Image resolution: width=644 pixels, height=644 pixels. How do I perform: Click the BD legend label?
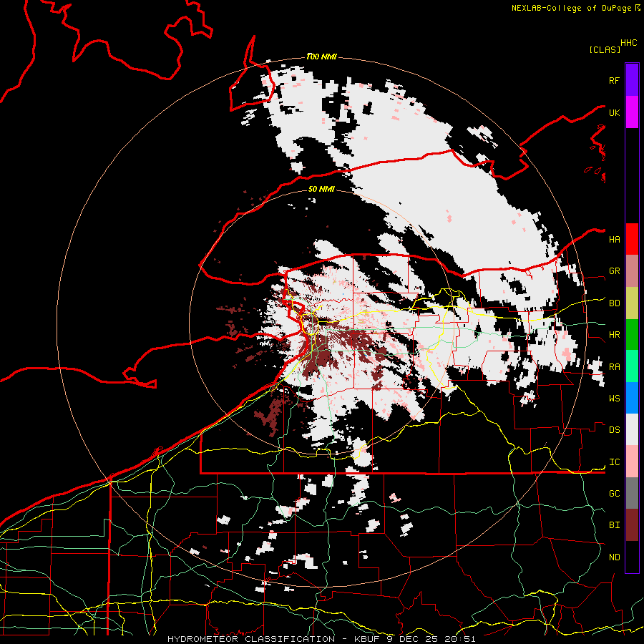click(615, 303)
